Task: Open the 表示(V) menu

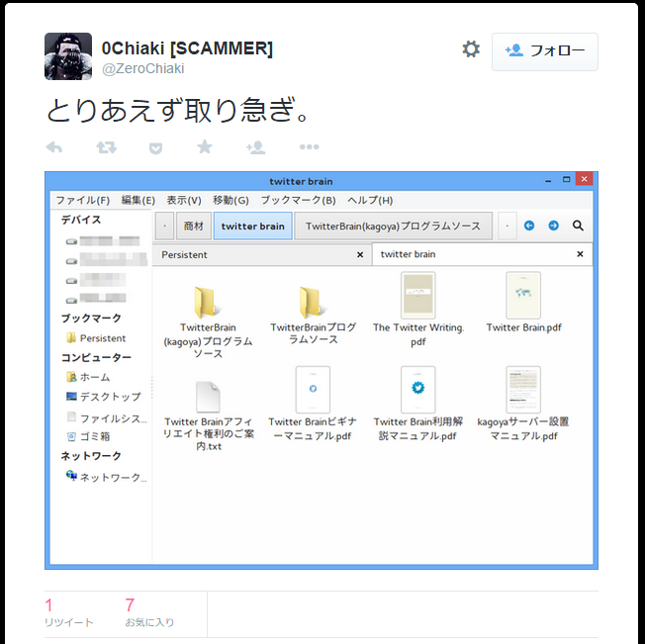Action: click(x=184, y=200)
